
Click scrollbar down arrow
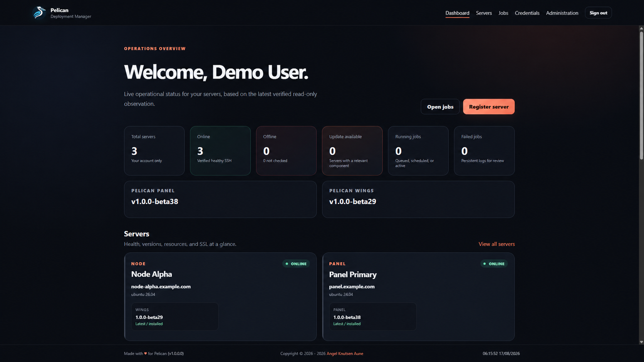[641, 342]
